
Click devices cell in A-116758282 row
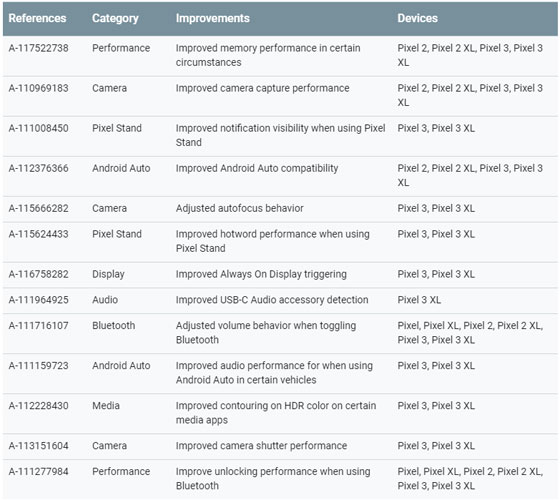(436, 274)
